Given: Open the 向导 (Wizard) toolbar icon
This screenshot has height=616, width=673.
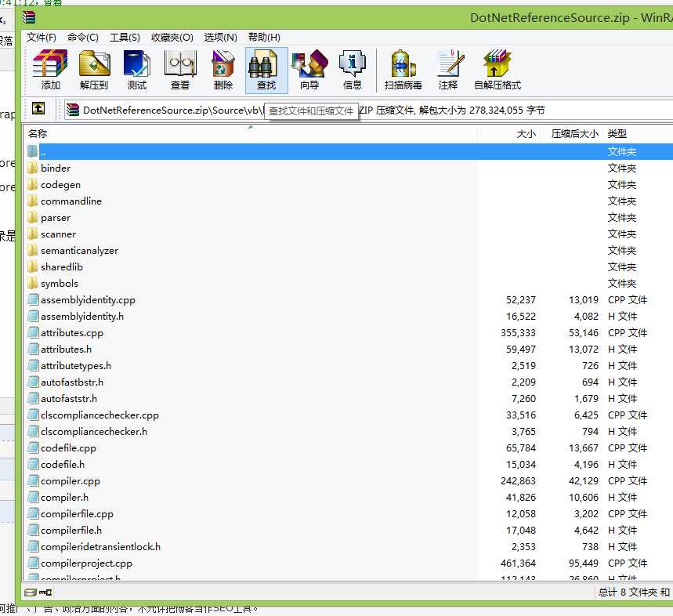Looking at the screenshot, I should pyautogui.click(x=309, y=70).
